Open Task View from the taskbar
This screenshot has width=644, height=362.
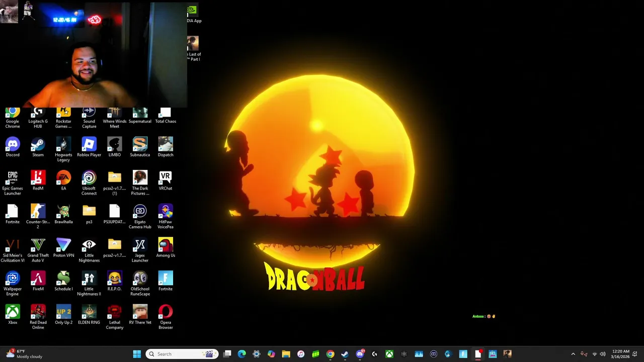point(227,354)
